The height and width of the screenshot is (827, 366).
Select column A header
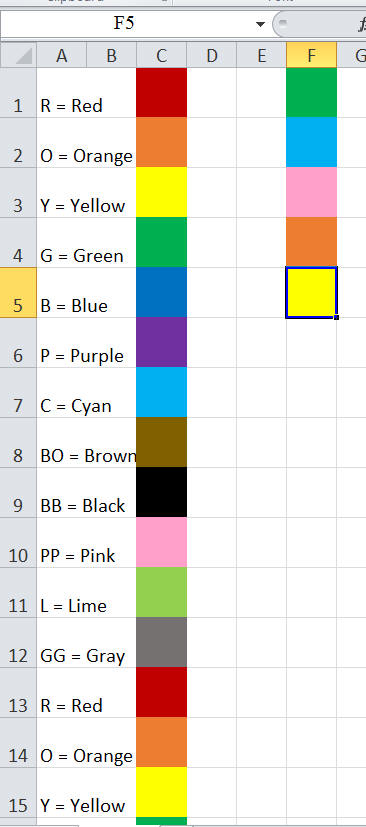[x=61, y=55]
